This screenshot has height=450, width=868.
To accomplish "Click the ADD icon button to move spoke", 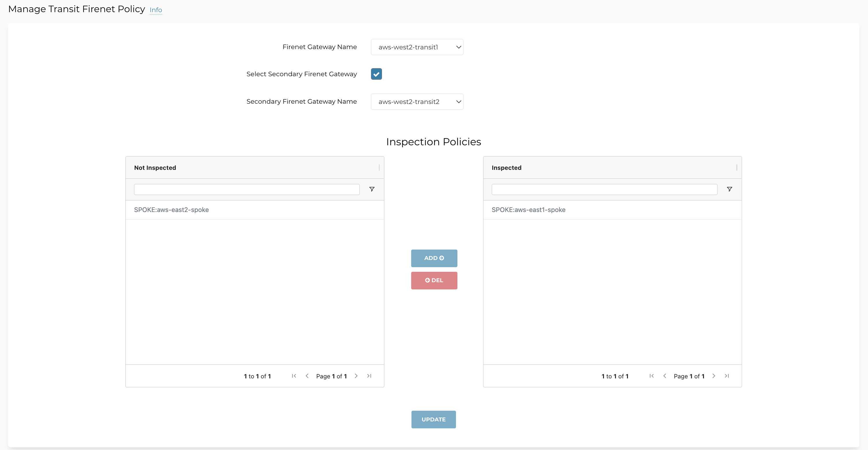I will coord(434,258).
